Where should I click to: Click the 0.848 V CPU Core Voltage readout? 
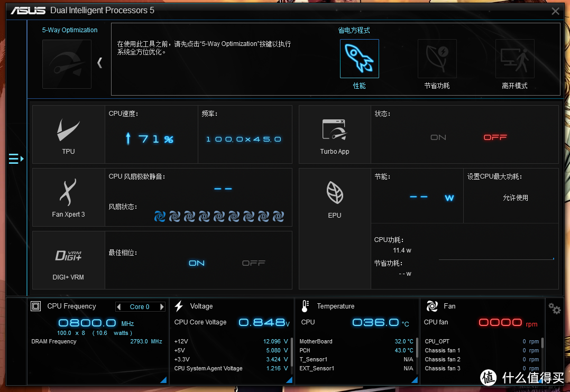click(264, 322)
